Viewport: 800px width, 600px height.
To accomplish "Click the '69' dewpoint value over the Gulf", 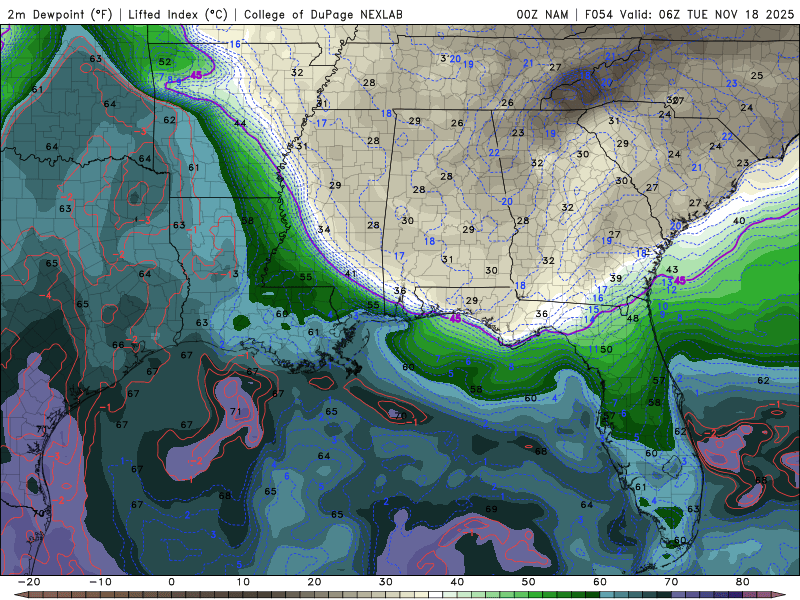I will (x=491, y=509).
